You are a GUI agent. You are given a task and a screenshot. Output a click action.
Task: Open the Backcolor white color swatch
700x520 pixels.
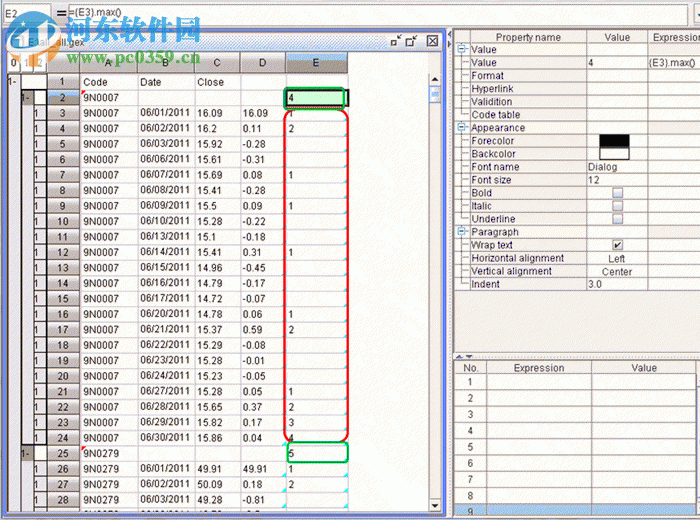tap(614, 154)
